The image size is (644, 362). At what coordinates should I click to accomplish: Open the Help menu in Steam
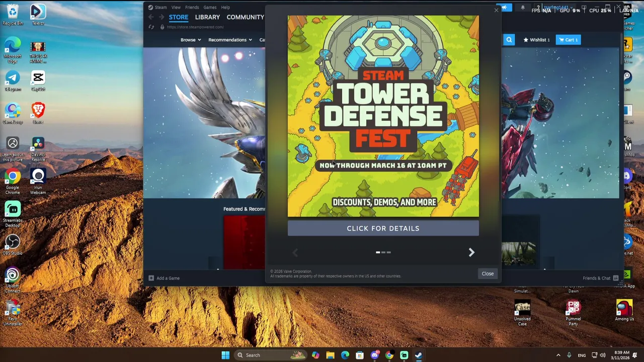(225, 8)
